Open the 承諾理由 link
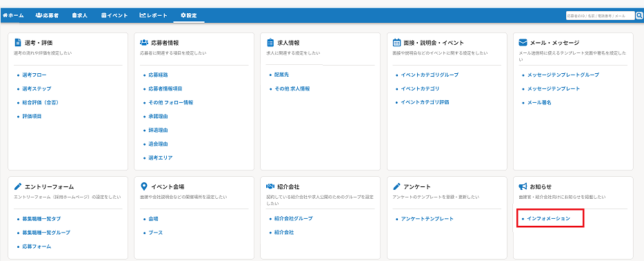Image resolution: width=644 pixels, height=261 pixels. [x=158, y=116]
